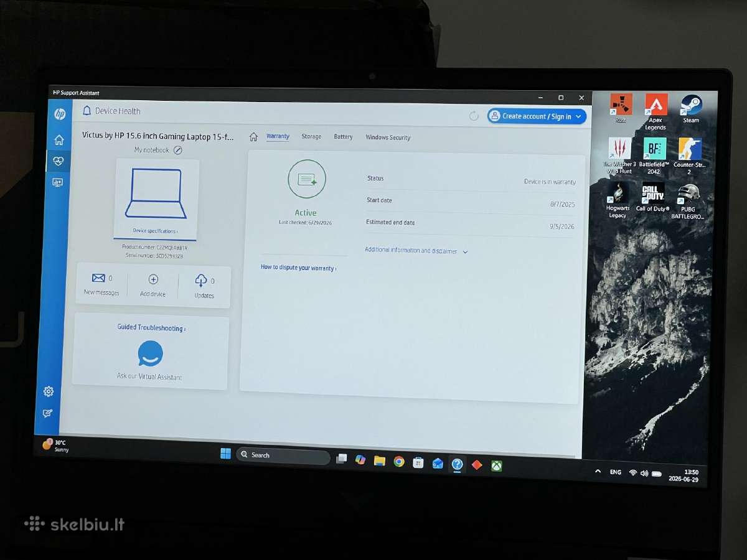Edit notebook nickname with the pencil icon
The image size is (747, 560).
178,150
